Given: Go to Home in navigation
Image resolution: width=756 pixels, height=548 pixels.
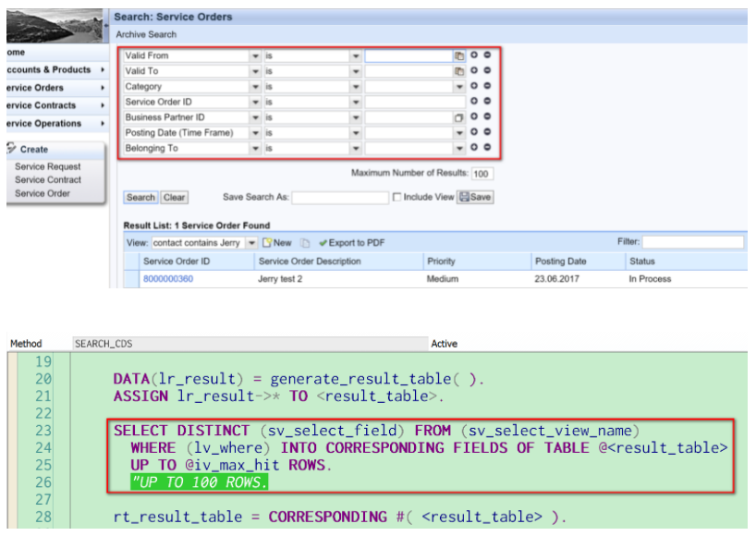Looking at the screenshot, I should pyautogui.click(x=16, y=52).
